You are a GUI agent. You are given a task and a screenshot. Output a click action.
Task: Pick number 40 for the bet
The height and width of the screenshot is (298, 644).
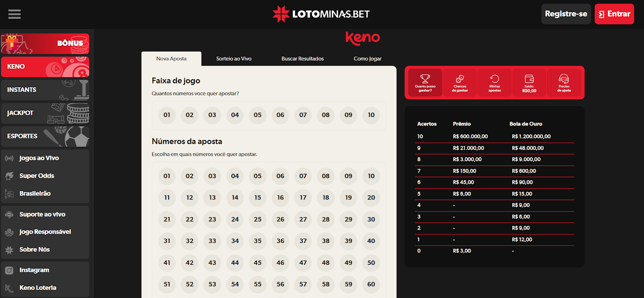[371, 241]
